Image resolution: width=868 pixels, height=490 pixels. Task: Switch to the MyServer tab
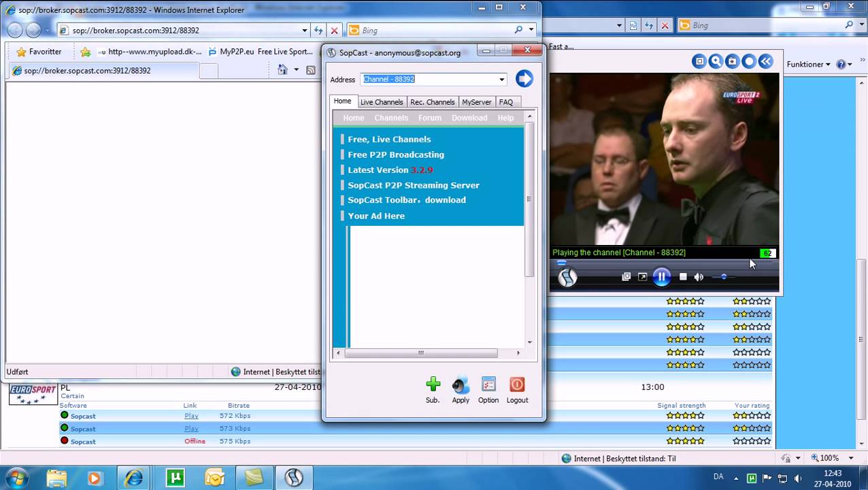tap(476, 102)
